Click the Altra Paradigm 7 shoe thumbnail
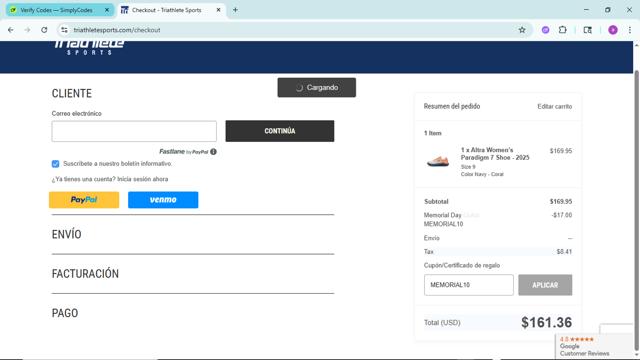Screen dimensions: 640x360 click(x=438, y=161)
